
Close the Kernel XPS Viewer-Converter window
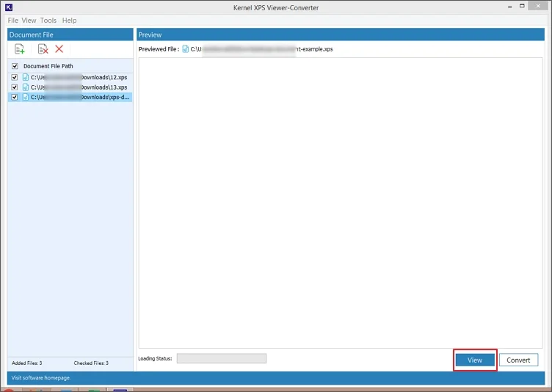click(x=538, y=6)
